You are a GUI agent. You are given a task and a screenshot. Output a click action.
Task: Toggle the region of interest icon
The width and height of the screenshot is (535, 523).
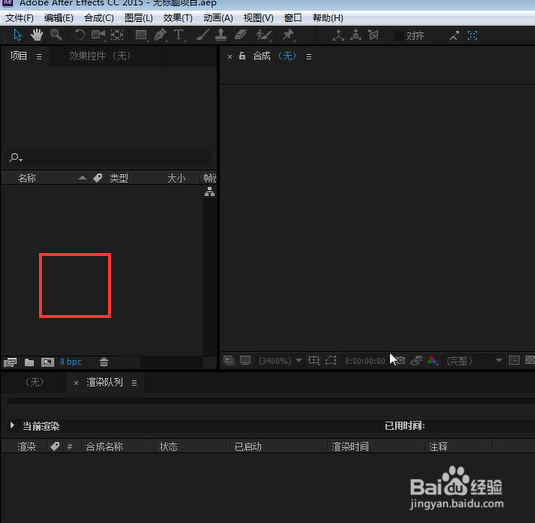click(514, 360)
